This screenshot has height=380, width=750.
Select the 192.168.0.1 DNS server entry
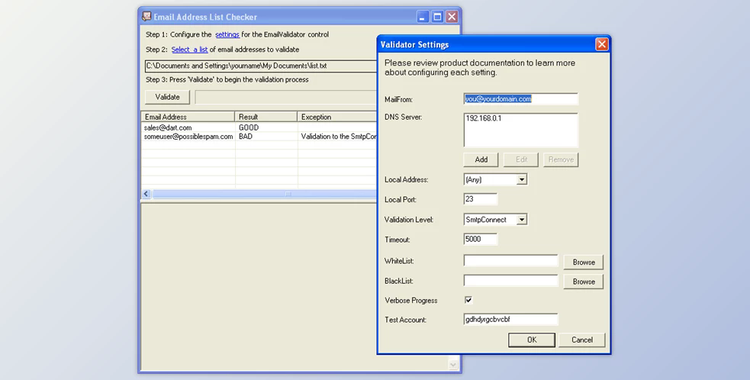484,118
